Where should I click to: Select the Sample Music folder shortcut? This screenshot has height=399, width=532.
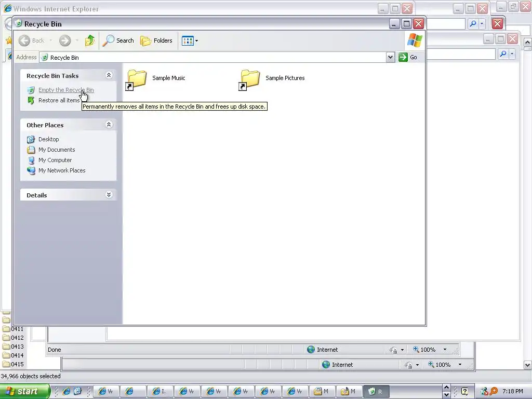click(156, 79)
